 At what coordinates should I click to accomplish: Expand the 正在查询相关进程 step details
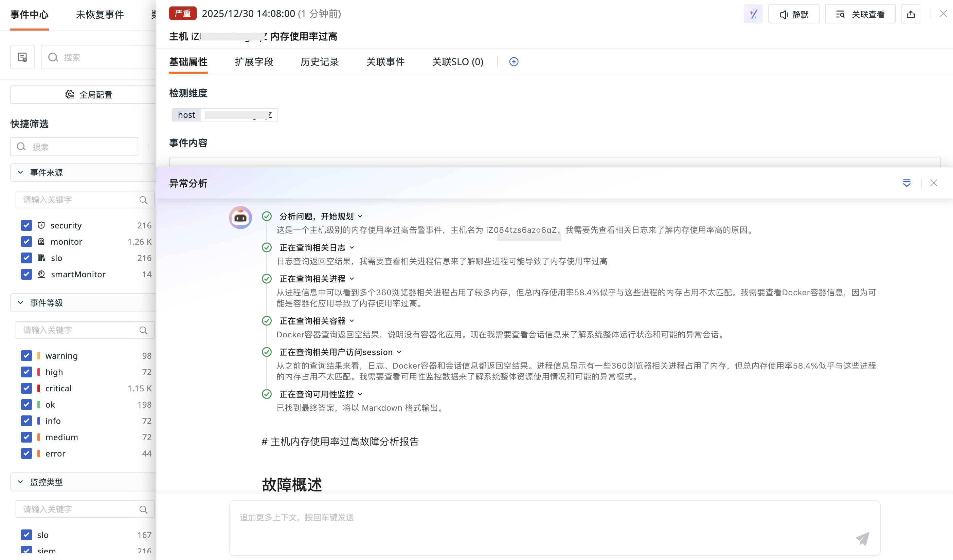click(352, 279)
